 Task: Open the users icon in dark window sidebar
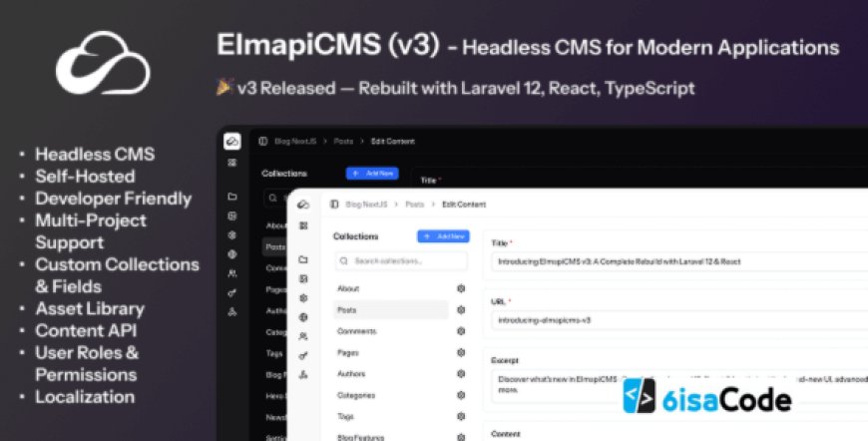(x=232, y=273)
